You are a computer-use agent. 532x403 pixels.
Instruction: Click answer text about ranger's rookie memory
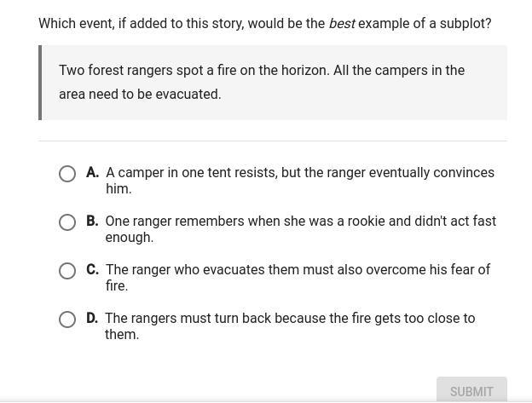(301, 229)
